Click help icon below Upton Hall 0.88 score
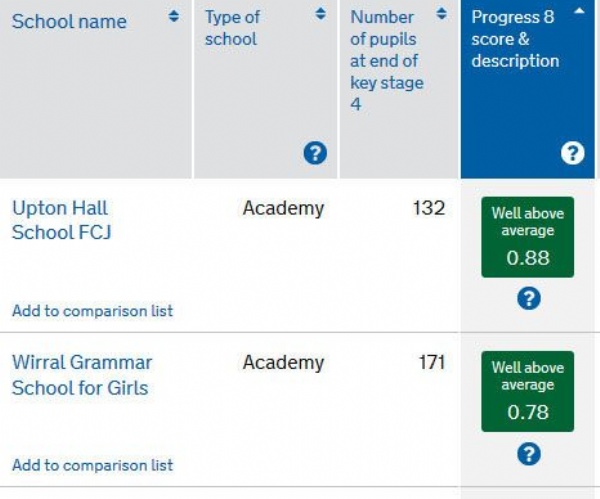 click(529, 298)
